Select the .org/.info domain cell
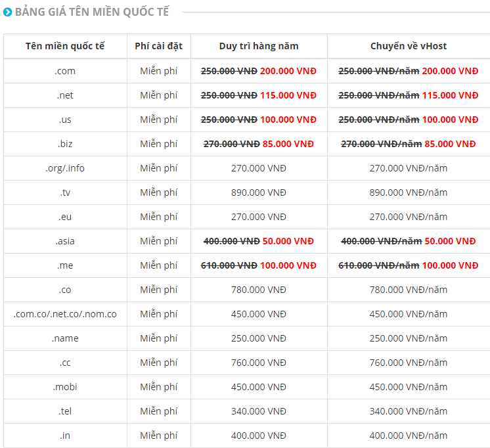490x448 pixels. pyautogui.click(x=65, y=168)
